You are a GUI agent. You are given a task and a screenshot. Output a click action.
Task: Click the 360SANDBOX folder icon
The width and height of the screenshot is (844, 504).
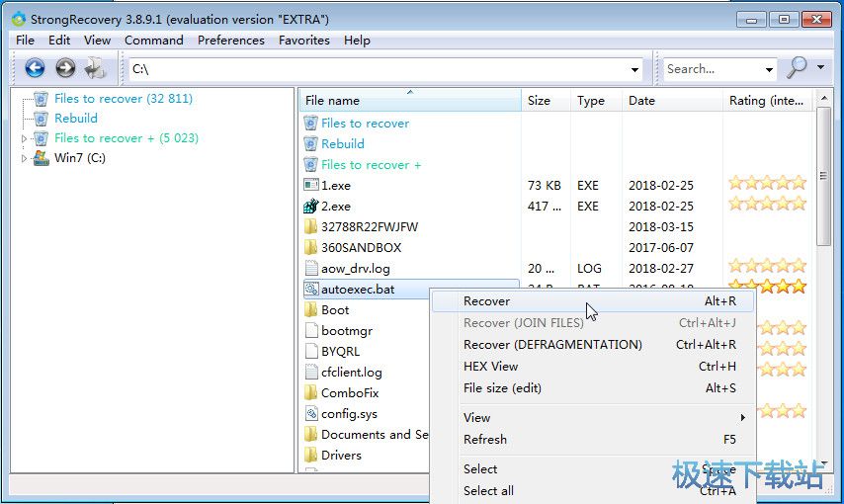pyautogui.click(x=310, y=248)
